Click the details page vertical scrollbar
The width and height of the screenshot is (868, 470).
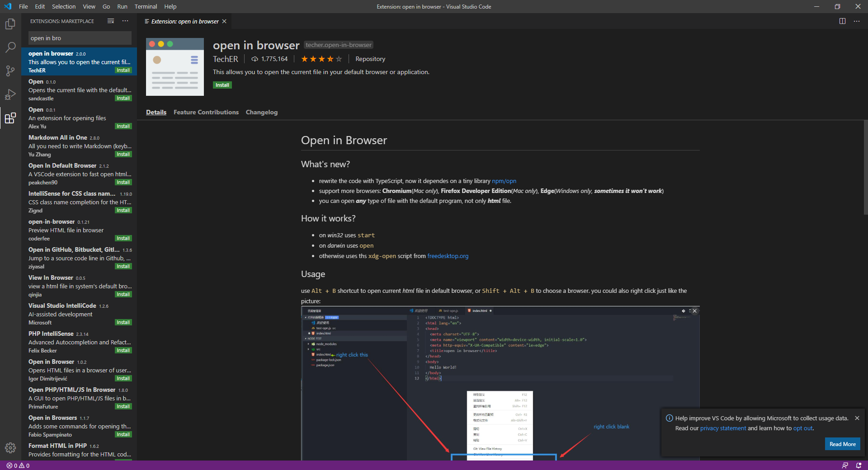tap(865, 167)
